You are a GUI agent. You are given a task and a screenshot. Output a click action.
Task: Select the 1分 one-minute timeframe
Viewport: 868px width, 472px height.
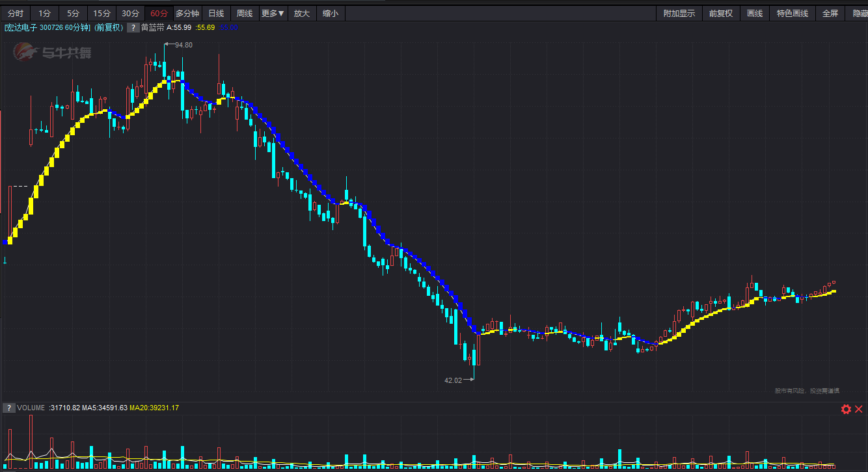pyautogui.click(x=44, y=13)
